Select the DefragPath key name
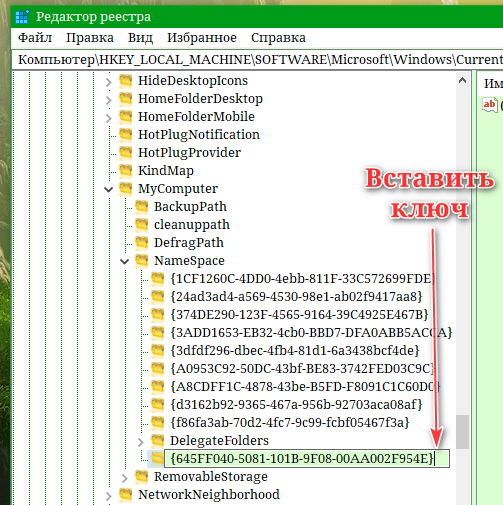This screenshot has width=503, height=505. click(x=189, y=243)
